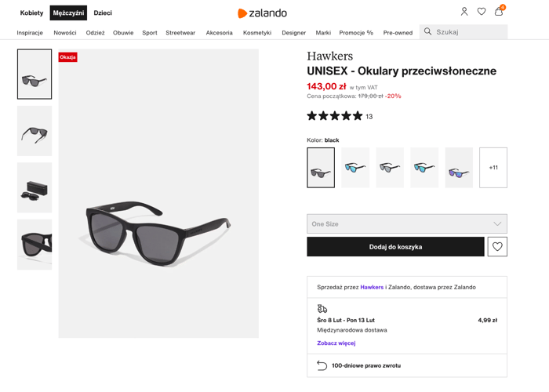The width and height of the screenshot is (549, 392).
Task: Select the sunglasses case thumbnail
Action: (35, 188)
